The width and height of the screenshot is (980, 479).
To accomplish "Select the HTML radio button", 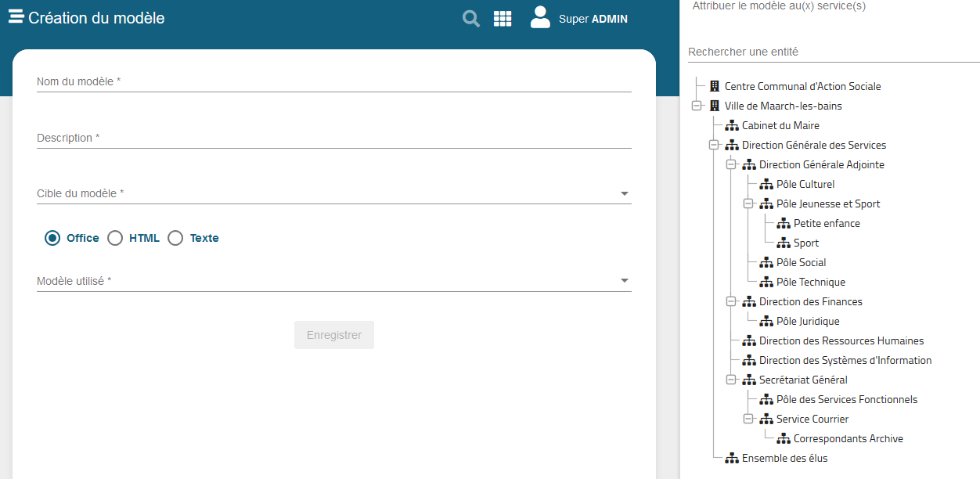I will [x=115, y=238].
